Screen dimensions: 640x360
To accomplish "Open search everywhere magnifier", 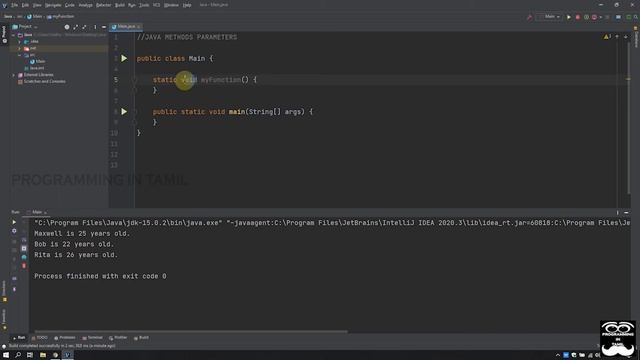I will [636, 17].
